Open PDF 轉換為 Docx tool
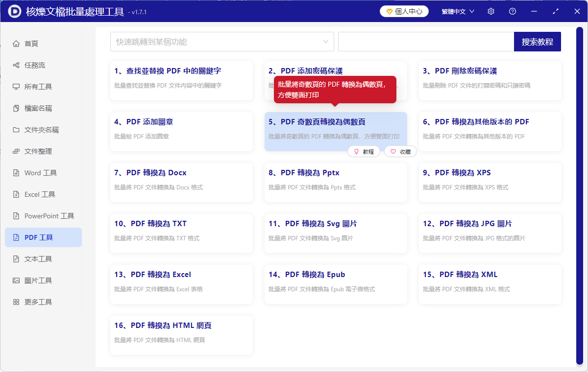This screenshot has height=372, width=588. point(181,183)
